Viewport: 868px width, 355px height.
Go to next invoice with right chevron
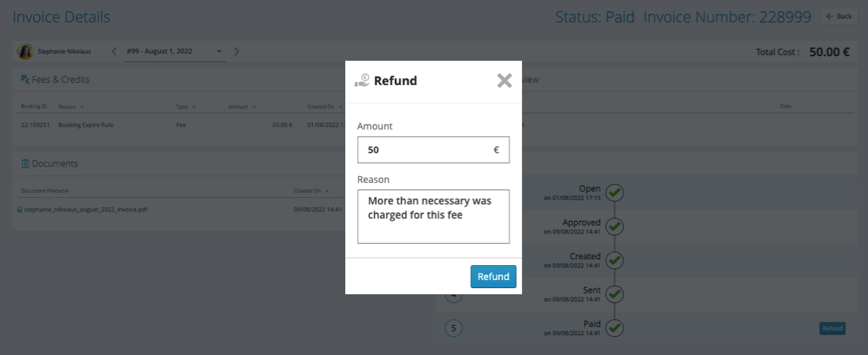pos(237,51)
